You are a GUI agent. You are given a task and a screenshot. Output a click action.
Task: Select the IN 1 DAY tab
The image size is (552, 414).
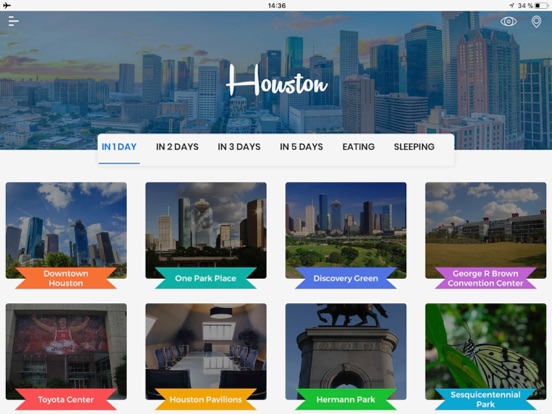click(x=119, y=147)
